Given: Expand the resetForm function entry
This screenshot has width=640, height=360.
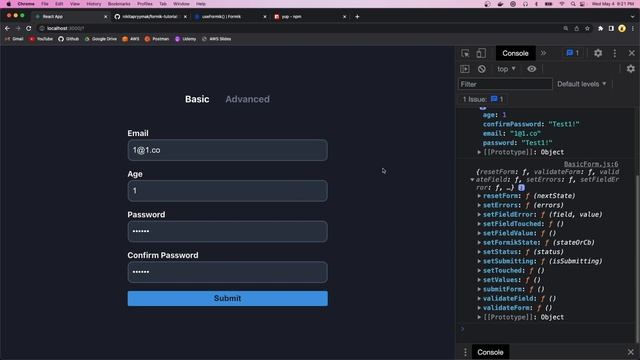Looking at the screenshot, I should [479, 196].
